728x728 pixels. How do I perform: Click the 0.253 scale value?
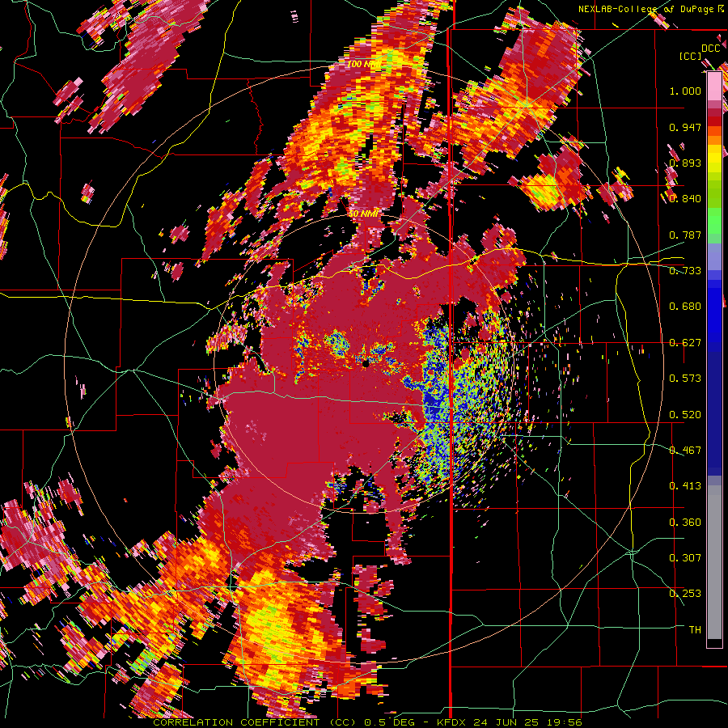pyautogui.click(x=685, y=594)
